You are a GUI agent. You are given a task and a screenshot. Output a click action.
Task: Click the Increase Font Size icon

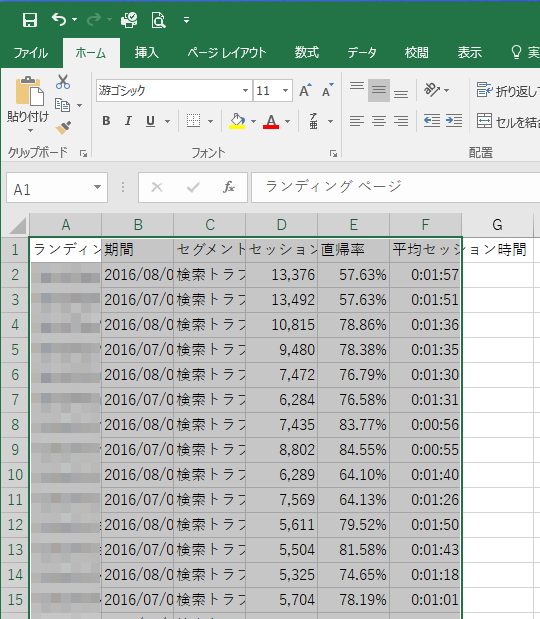[305, 90]
